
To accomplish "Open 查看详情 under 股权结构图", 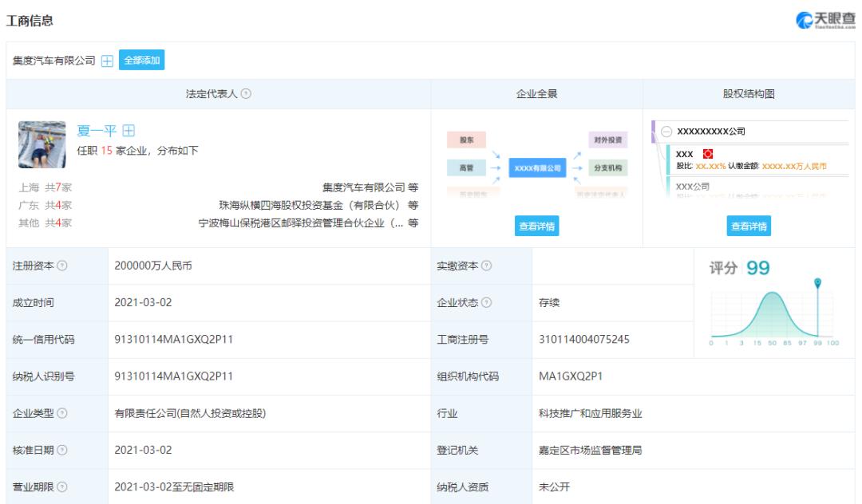I will (x=749, y=226).
